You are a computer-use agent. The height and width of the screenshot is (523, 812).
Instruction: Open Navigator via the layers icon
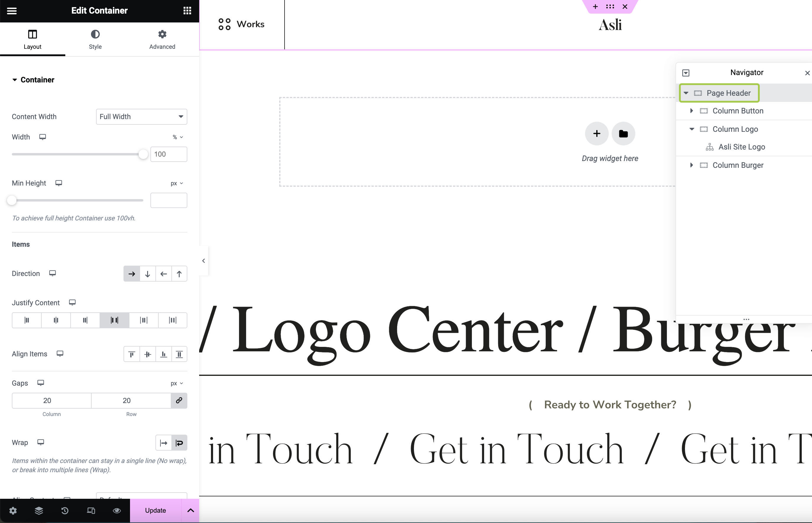pyautogui.click(x=39, y=510)
